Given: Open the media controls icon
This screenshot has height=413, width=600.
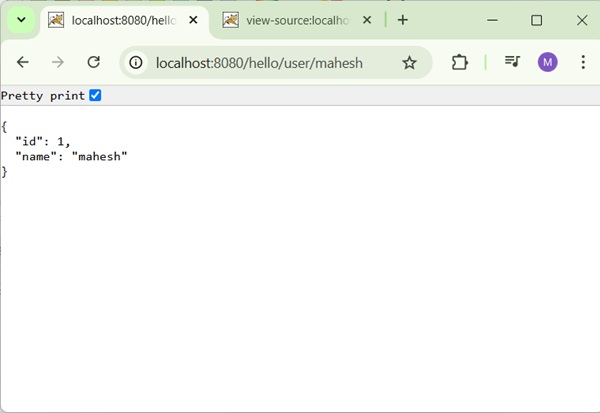Looking at the screenshot, I should [x=512, y=62].
